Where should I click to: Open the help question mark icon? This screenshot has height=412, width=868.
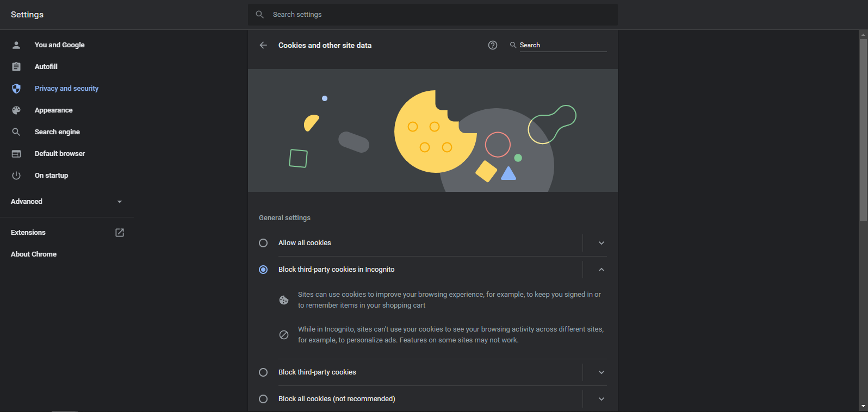click(493, 45)
